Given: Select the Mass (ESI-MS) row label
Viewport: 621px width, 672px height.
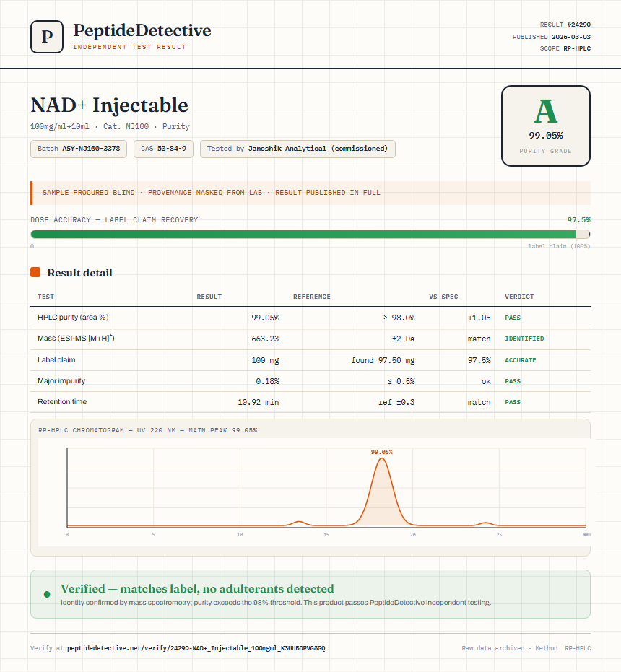Looking at the screenshot, I should [x=76, y=338].
